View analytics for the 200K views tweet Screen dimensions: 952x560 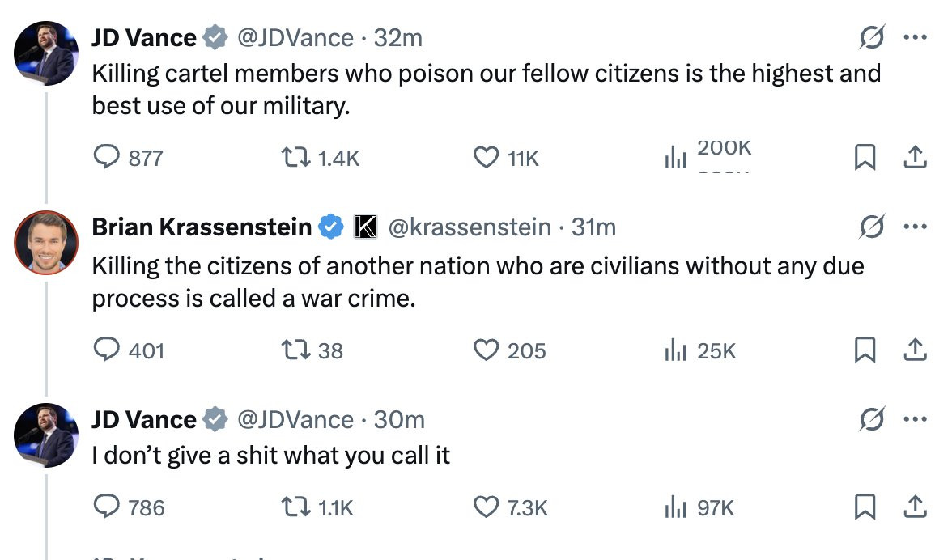(708, 157)
